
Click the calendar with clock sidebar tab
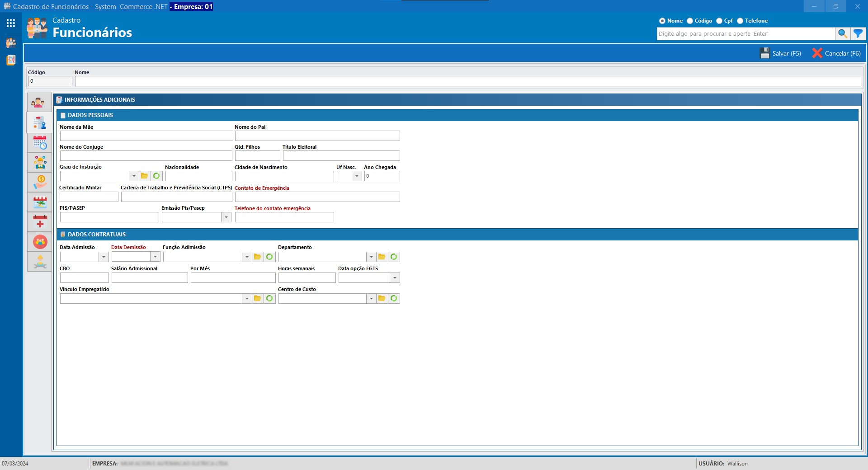tap(40, 143)
